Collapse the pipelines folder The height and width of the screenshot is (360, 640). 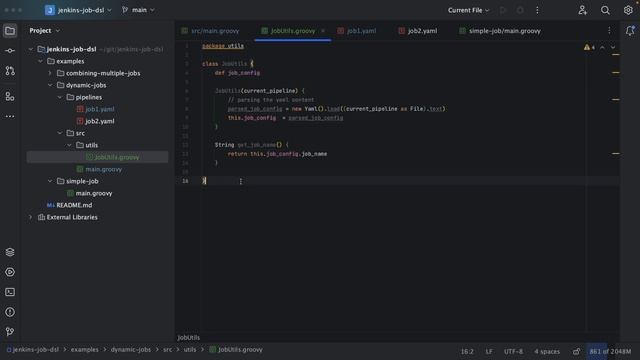60,97
